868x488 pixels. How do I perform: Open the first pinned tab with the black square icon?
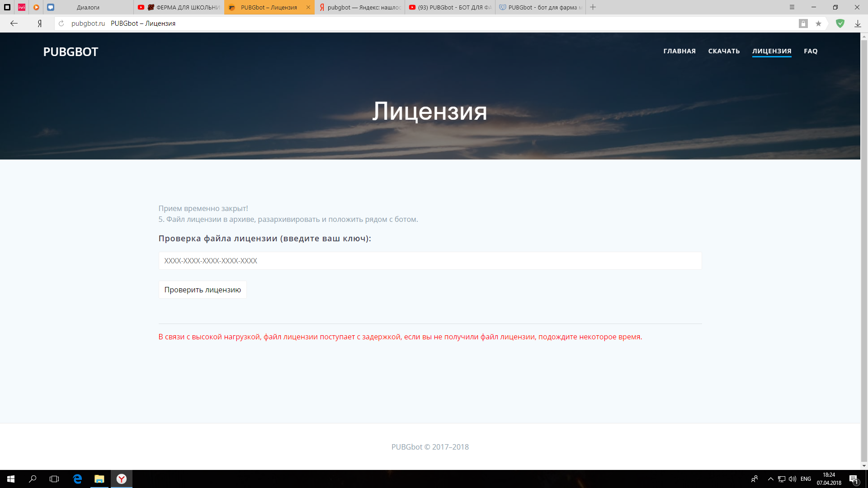click(x=7, y=7)
